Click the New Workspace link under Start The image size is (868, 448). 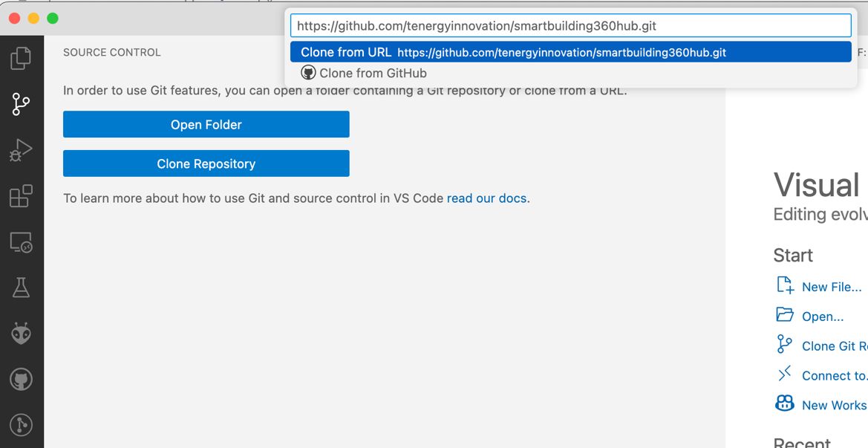click(x=835, y=406)
